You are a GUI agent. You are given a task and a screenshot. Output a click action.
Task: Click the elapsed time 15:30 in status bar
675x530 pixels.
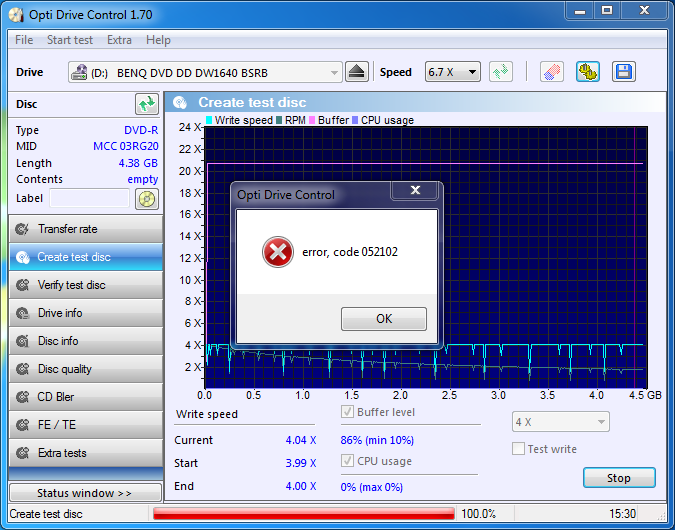[622, 514]
